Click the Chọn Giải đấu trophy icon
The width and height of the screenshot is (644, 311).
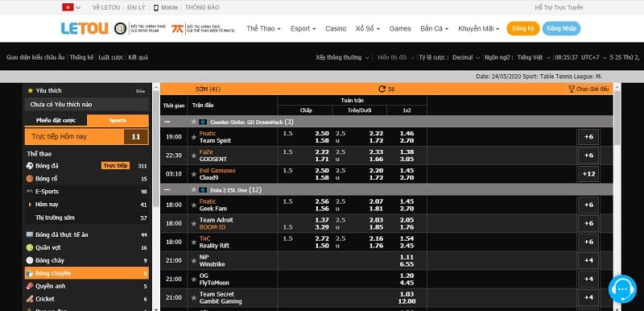(572, 89)
